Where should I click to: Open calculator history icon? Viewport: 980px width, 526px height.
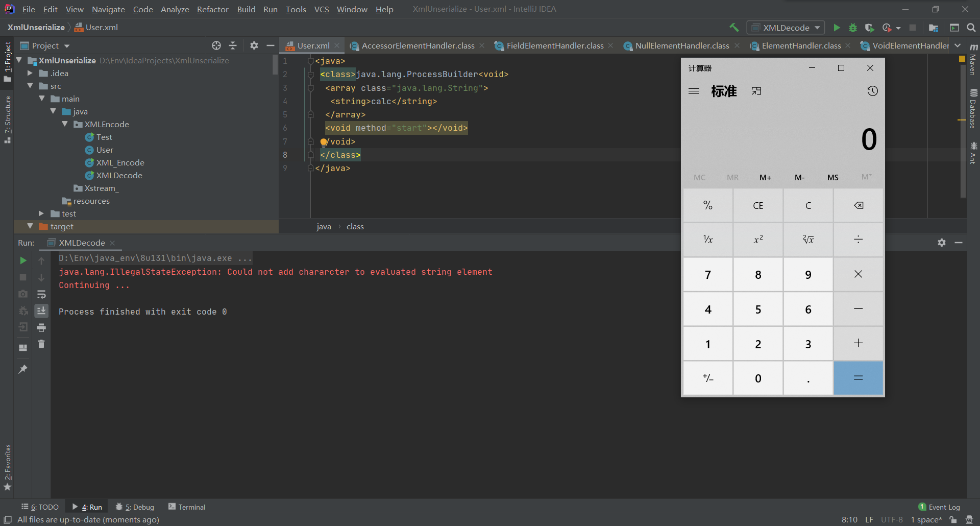pos(872,91)
